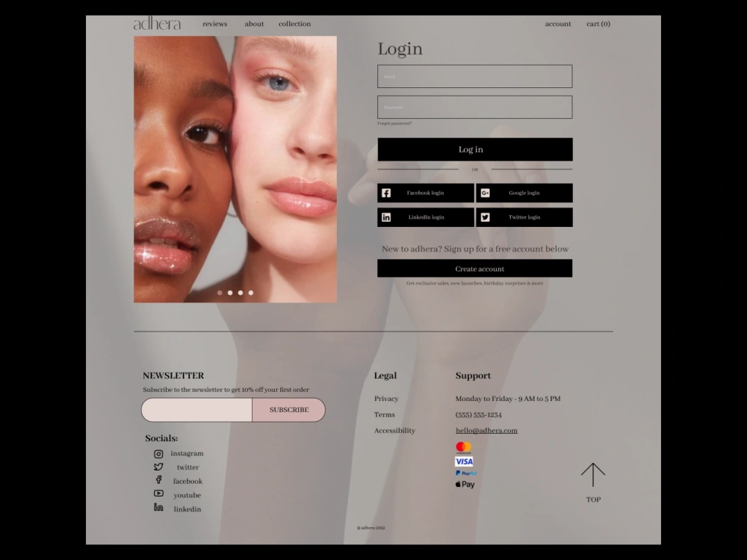The width and height of the screenshot is (747, 560).
Task: Open the Forgot password link
Action: 394,122
